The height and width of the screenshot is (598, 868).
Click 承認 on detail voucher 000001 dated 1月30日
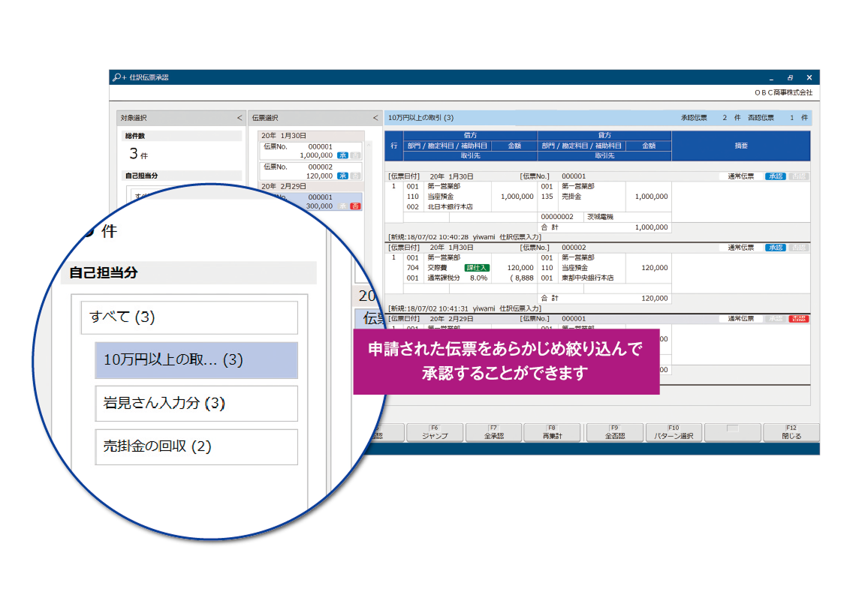pyautogui.click(x=776, y=176)
